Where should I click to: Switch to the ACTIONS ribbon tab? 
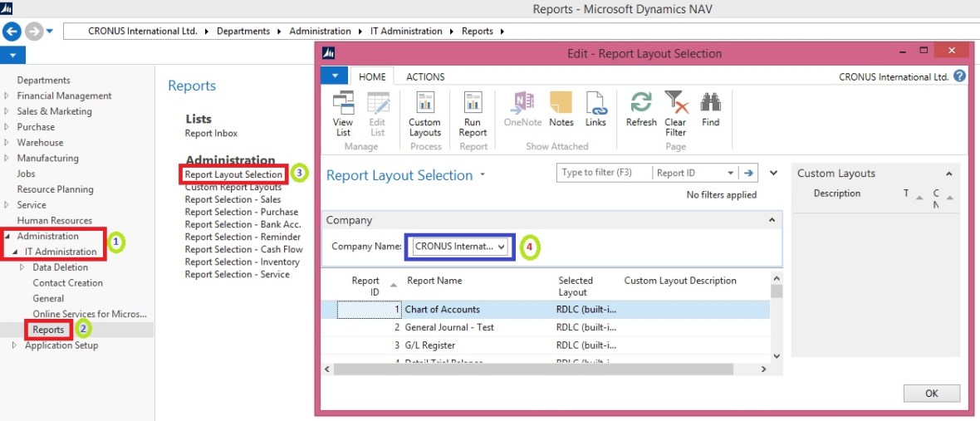424,76
